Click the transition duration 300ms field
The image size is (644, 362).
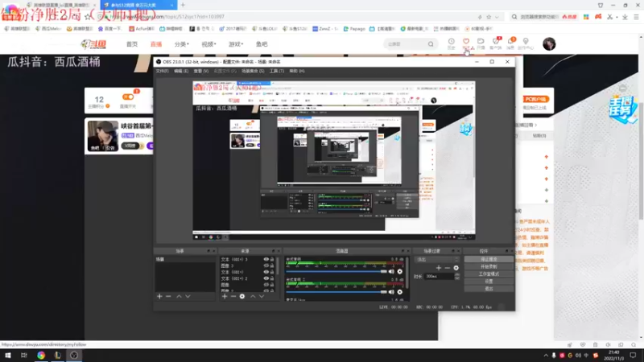[439, 277]
